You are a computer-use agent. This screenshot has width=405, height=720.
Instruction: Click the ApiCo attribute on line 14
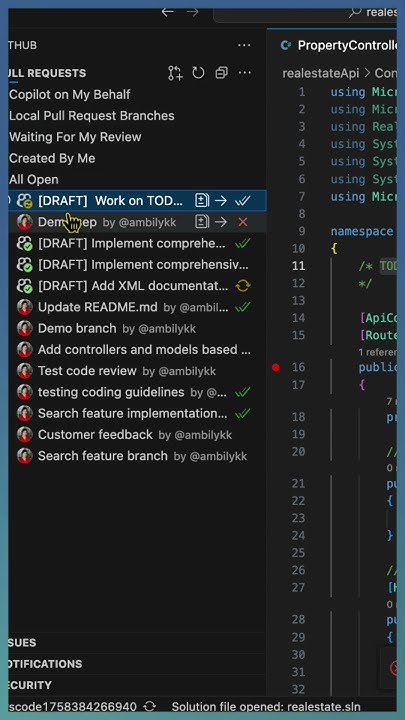pos(378,318)
